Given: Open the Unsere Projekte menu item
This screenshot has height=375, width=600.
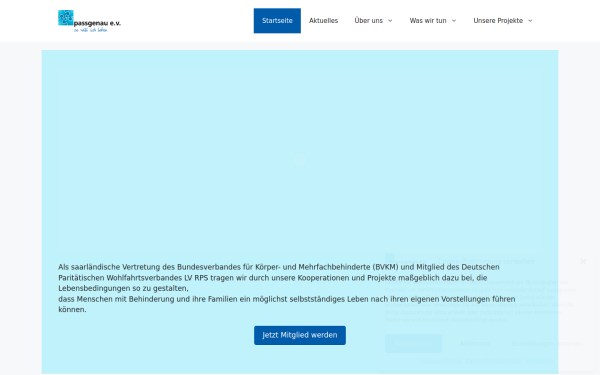Looking at the screenshot, I should 498,21.
